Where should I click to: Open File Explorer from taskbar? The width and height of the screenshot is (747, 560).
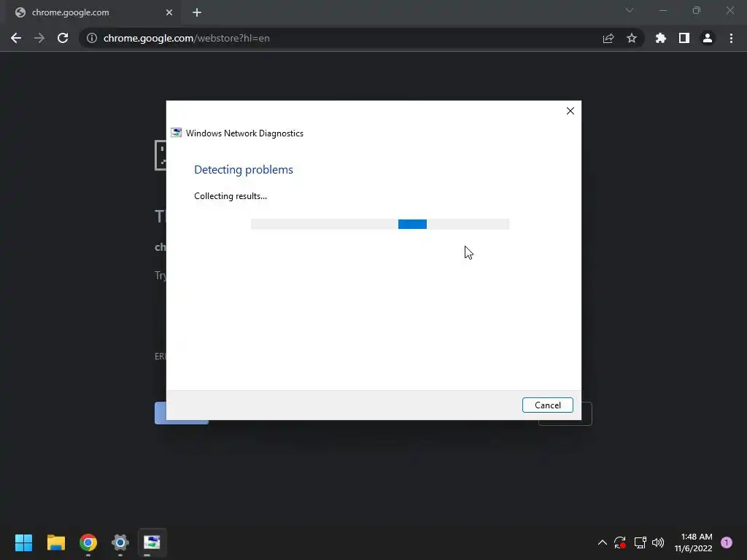pyautogui.click(x=55, y=542)
